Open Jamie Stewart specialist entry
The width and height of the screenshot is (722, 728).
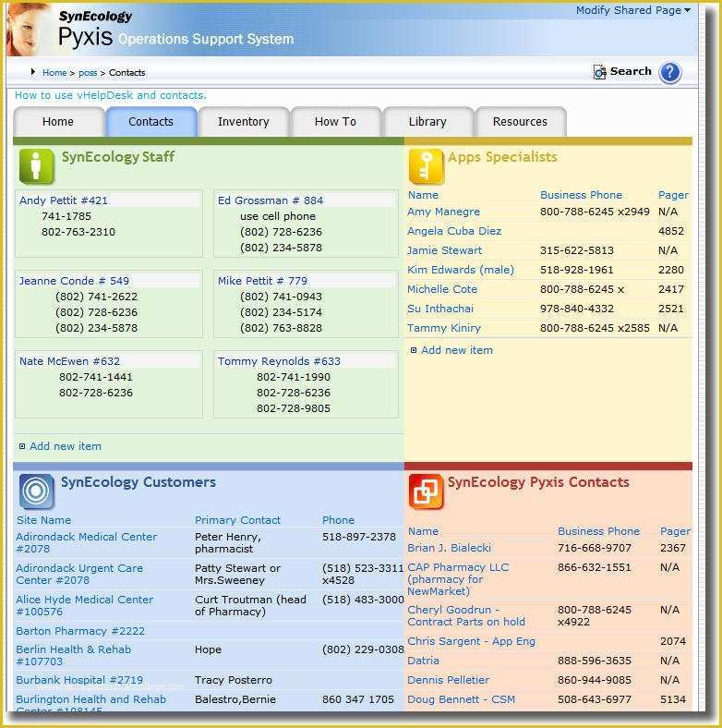[x=444, y=250]
